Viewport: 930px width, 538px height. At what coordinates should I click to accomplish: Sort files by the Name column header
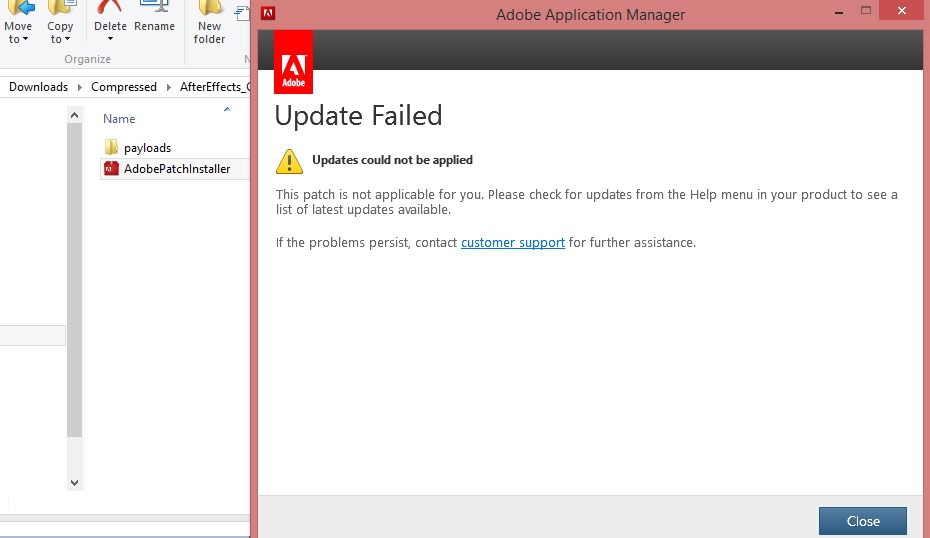pos(119,119)
